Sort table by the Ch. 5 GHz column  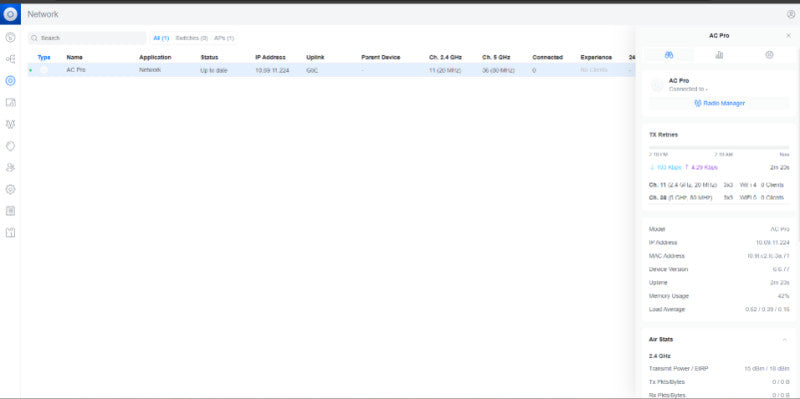pos(496,58)
